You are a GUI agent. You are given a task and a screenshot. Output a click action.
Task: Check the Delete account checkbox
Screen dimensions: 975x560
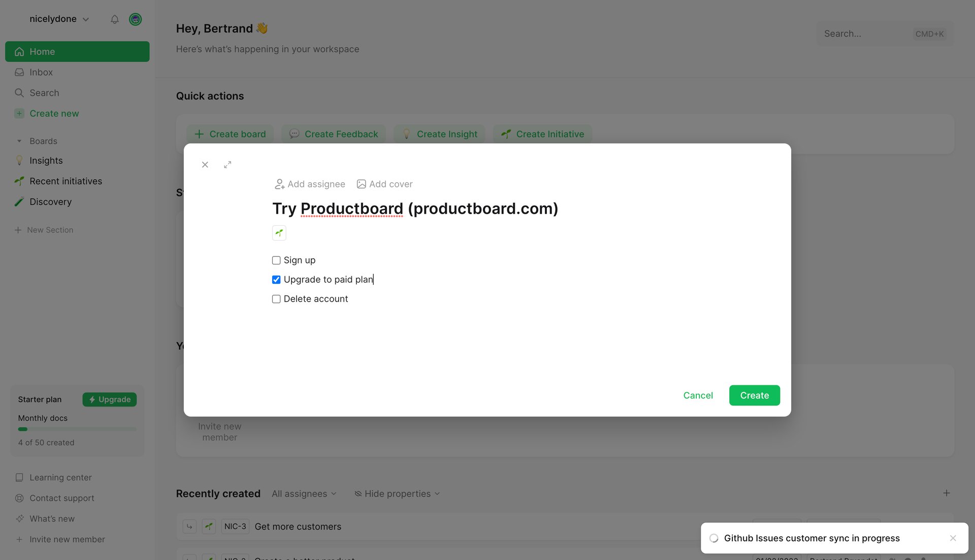pyautogui.click(x=276, y=299)
